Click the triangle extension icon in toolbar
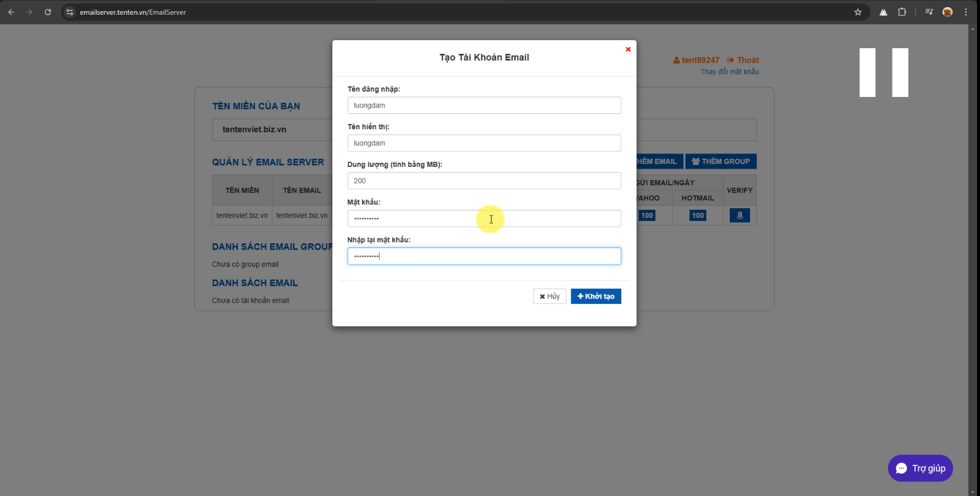 point(883,12)
